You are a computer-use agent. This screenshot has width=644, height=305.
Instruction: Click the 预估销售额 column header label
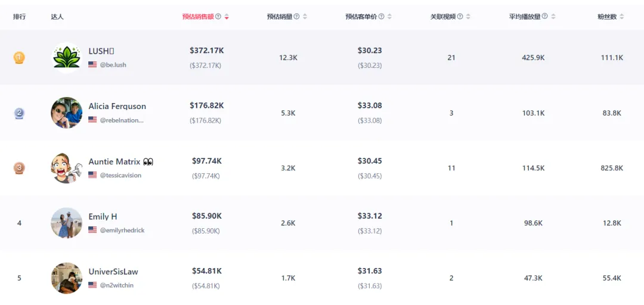coord(198,17)
